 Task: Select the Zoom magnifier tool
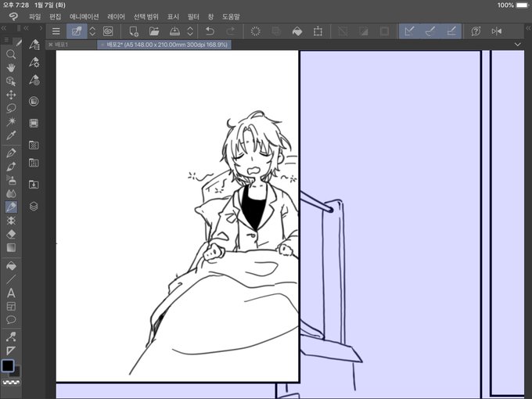click(11, 54)
